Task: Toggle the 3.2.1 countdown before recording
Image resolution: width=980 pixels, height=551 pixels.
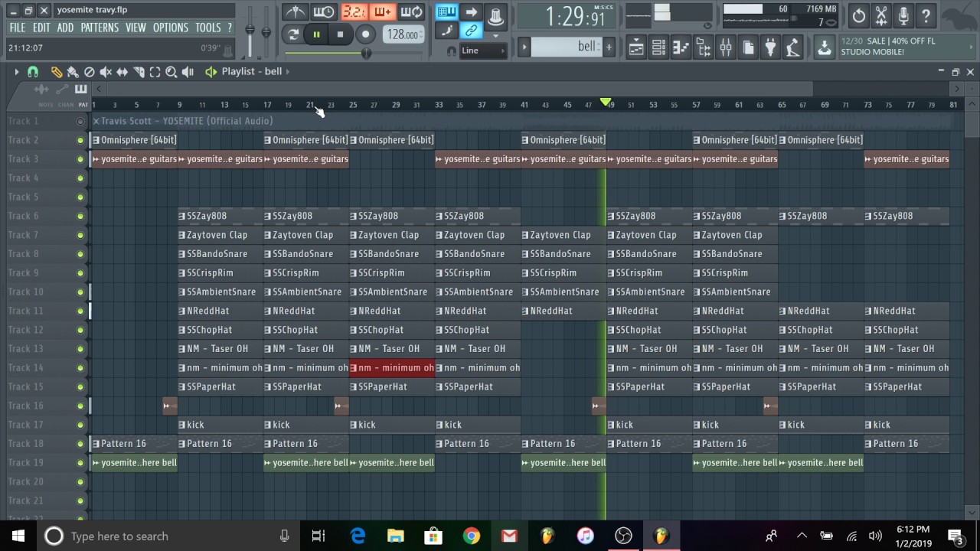Action: (354, 12)
